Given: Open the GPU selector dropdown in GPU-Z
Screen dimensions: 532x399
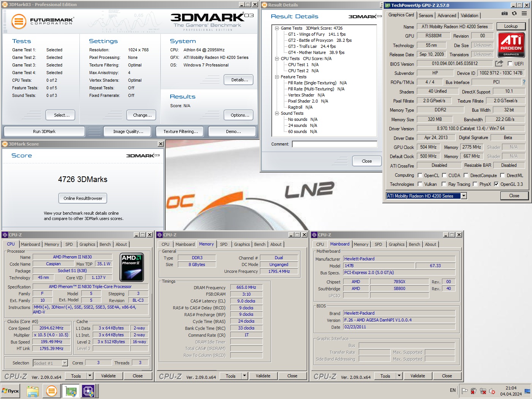Looking at the screenshot, I should coord(464,196).
